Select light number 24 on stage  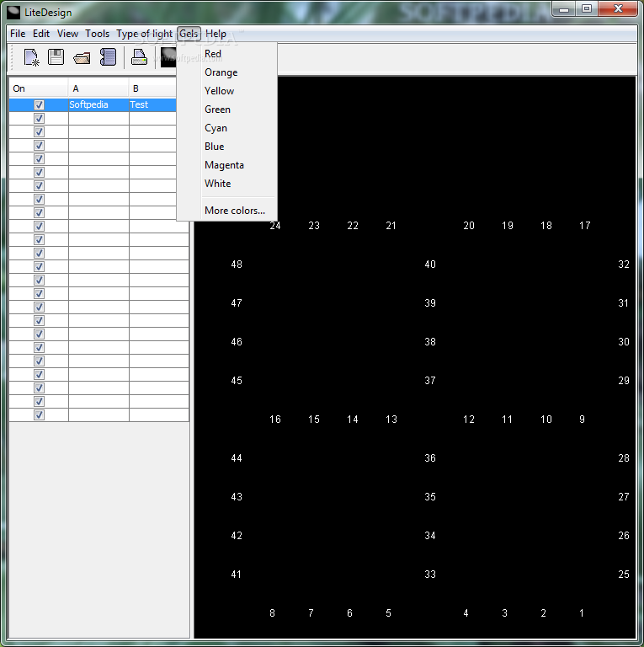click(x=275, y=226)
